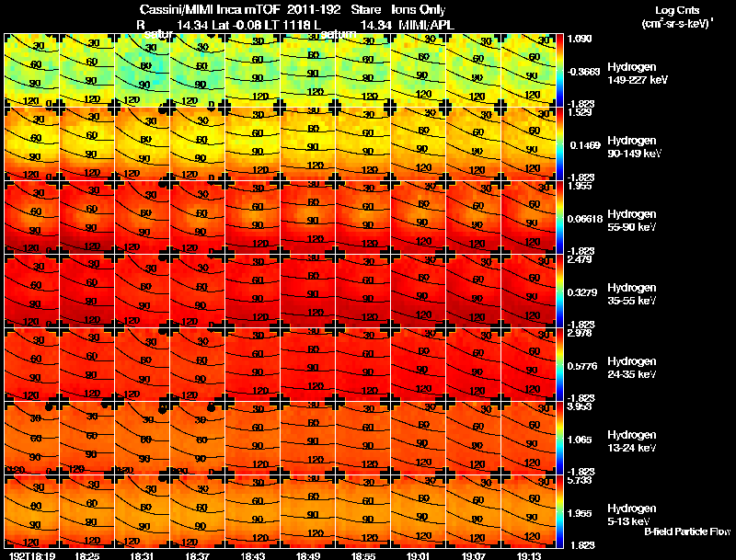The image size is (736, 560).
Task: Click the Hydrogen 5-13 keV panel at 18:49
Action: pyautogui.click(x=308, y=511)
